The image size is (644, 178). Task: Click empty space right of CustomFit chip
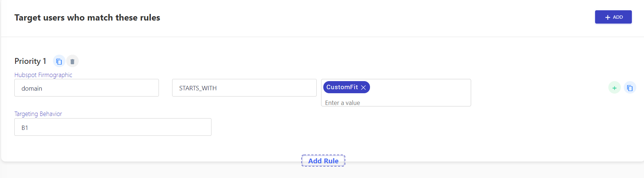pyautogui.click(x=419, y=87)
